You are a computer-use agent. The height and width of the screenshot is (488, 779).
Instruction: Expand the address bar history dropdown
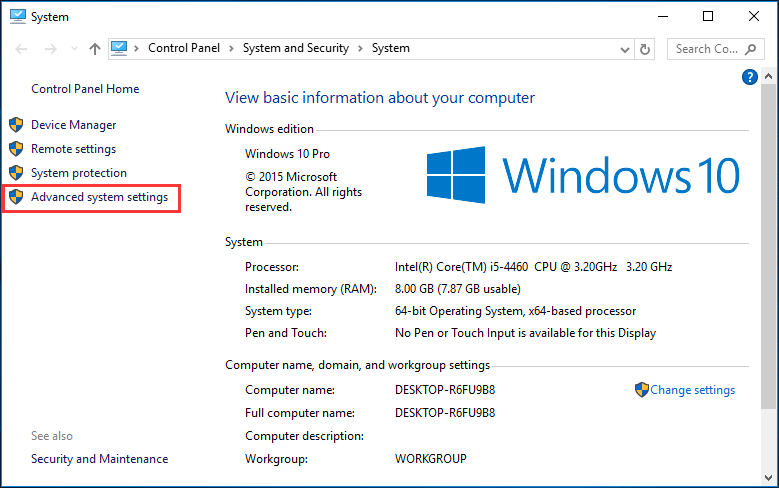coord(623,48)
